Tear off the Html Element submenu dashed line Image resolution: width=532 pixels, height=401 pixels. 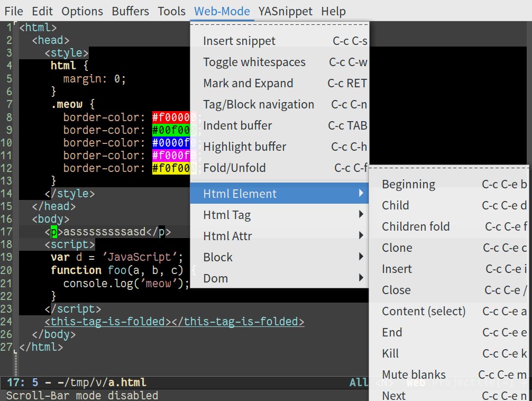coord(449,167)
